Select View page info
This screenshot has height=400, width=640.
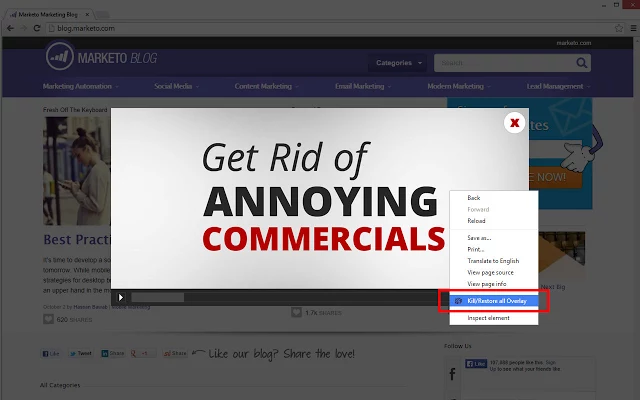tap(494, 284)
